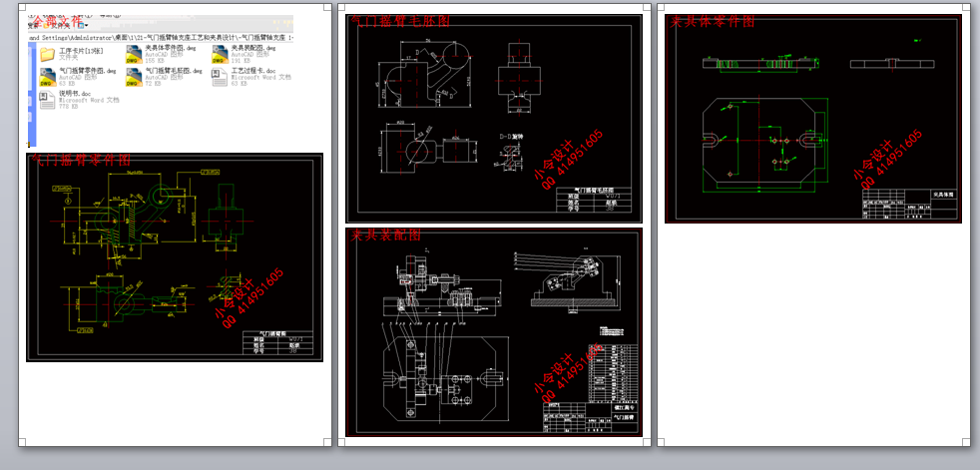Viewport: 980px width, 470px height.
Task: Select the 气门摇臂零件图.dwg AutoCAD file icon
Action: 48,78
